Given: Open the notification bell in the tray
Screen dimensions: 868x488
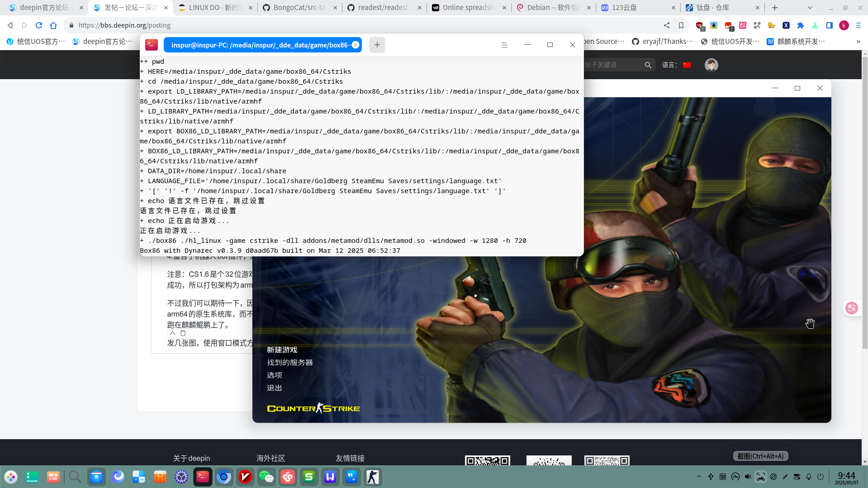Looking at the screenshot, I should 809,477.
